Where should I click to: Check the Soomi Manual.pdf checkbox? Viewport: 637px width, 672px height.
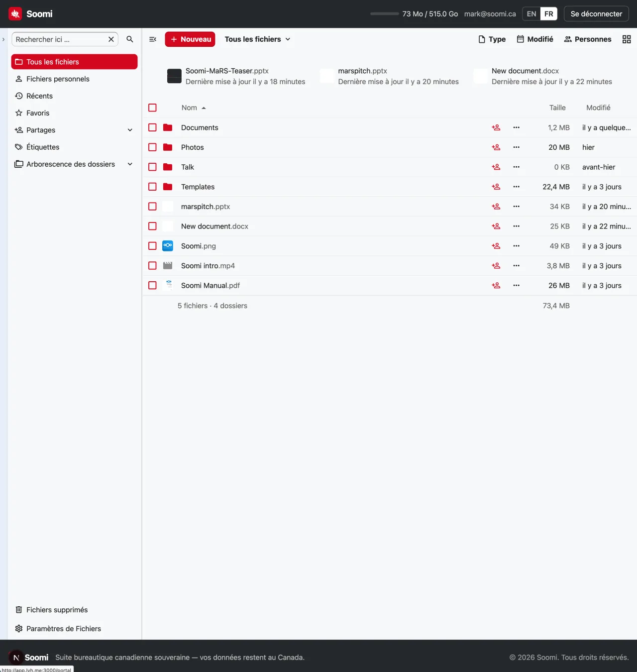[x=152, y=285]
